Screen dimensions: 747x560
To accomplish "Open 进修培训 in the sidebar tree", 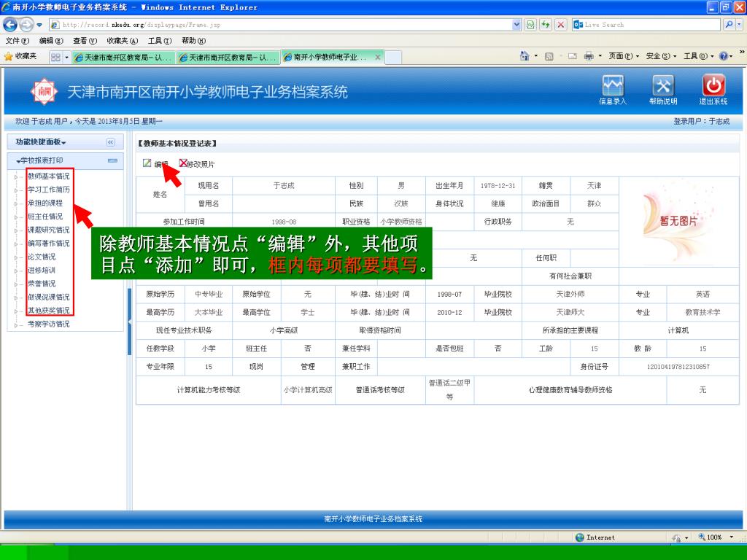I will coord(42,270).
